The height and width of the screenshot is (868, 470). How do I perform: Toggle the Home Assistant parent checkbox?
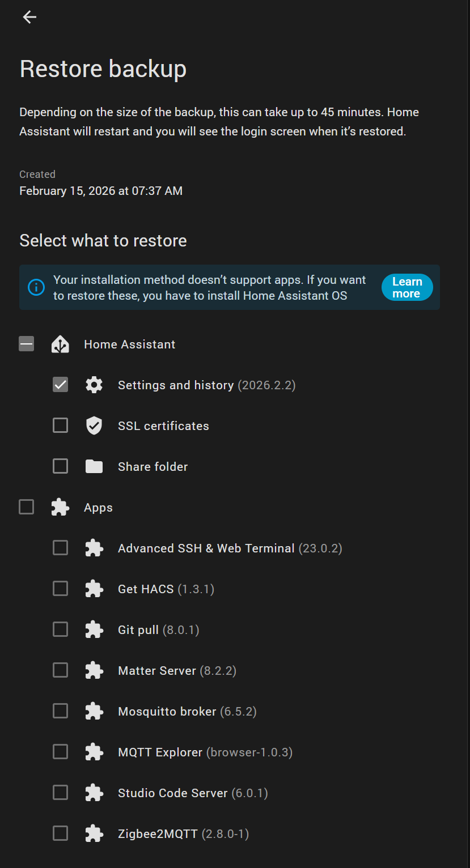click(27, 344)
